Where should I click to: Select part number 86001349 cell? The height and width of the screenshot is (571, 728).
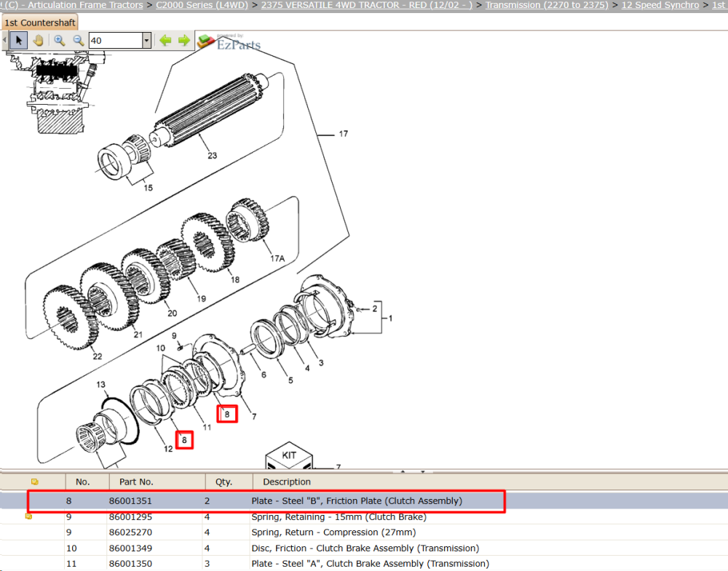130,548
